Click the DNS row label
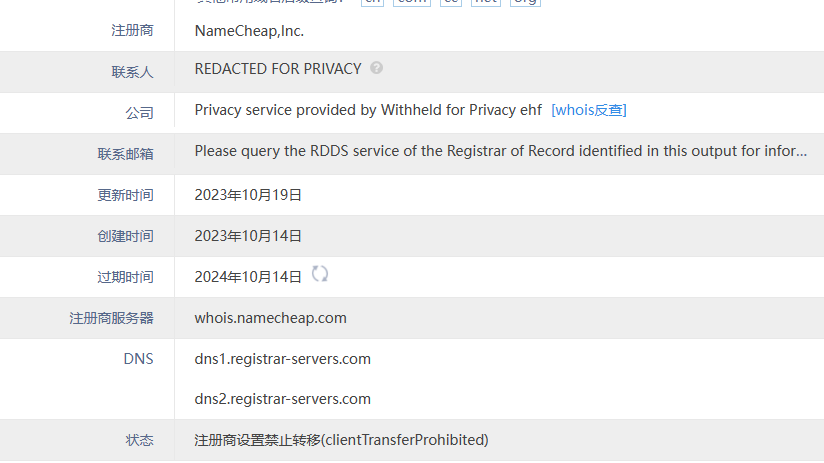This screenshot has width=824, height=463. (x=138, y=358)
